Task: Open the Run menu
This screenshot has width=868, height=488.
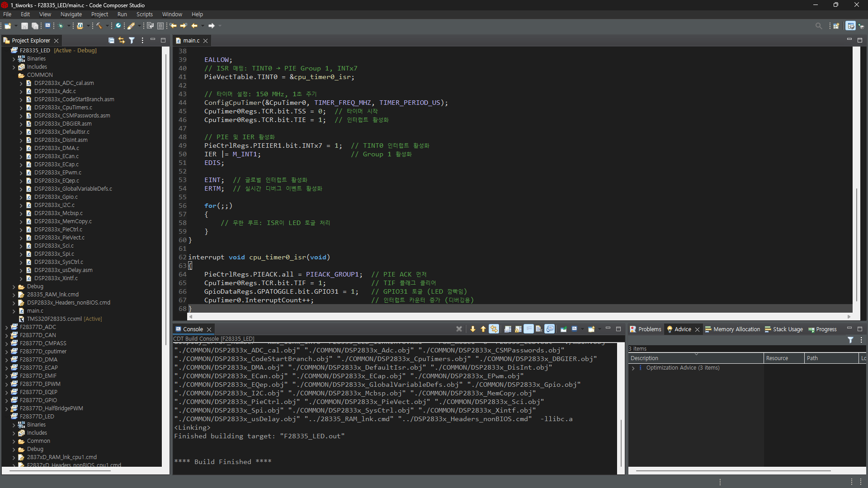Action: click(x=122, y=14)
